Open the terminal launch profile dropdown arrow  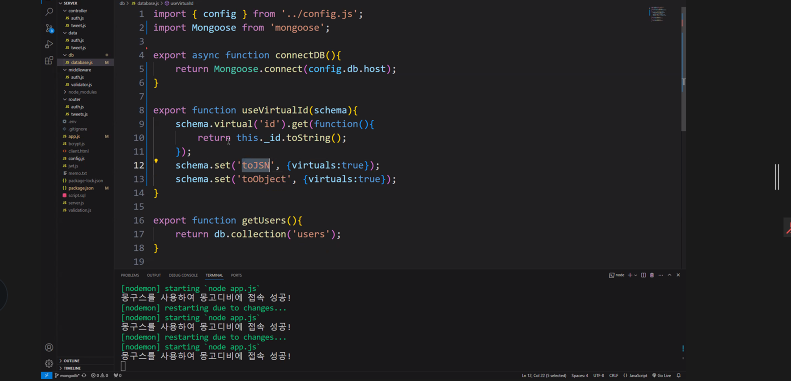[636, 275]
